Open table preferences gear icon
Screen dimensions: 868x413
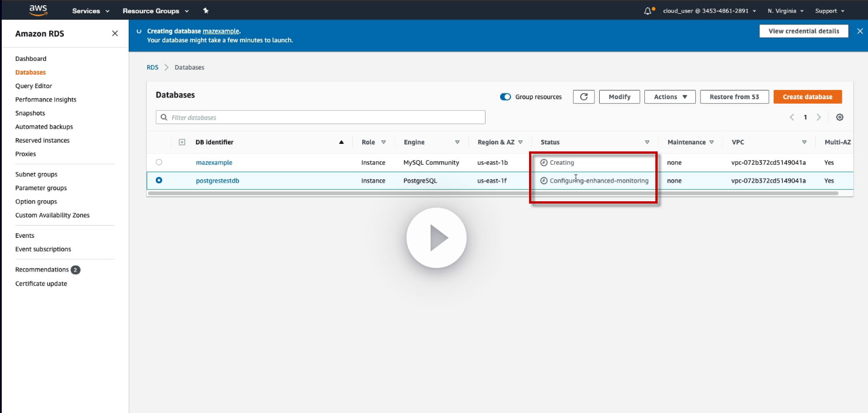[x=840, y=117]
